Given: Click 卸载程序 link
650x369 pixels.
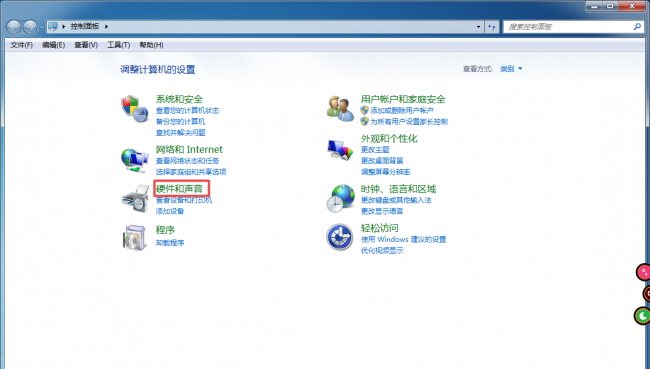Looking at the screenshot, I should point(170,243).
